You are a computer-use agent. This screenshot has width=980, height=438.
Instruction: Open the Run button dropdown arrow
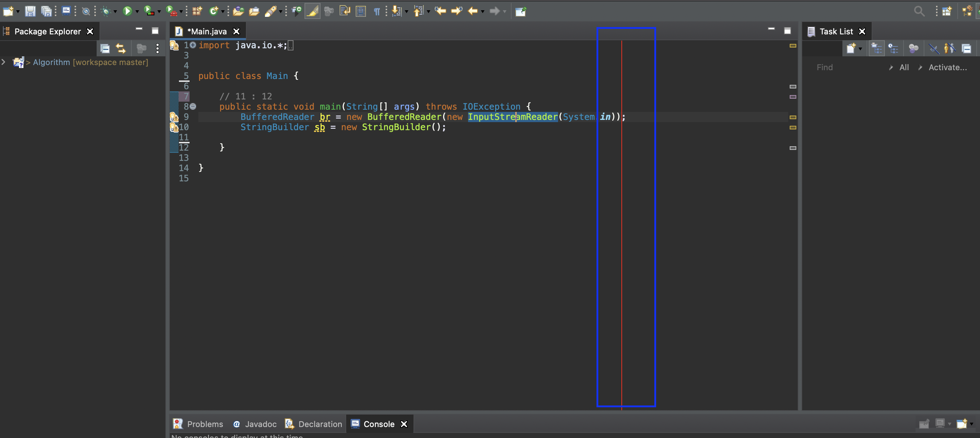coord(137,12)
